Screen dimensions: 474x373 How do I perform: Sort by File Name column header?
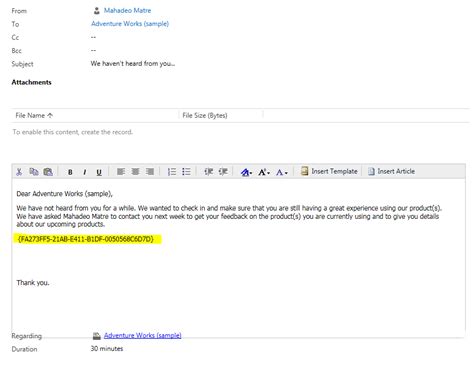point(34,115)
